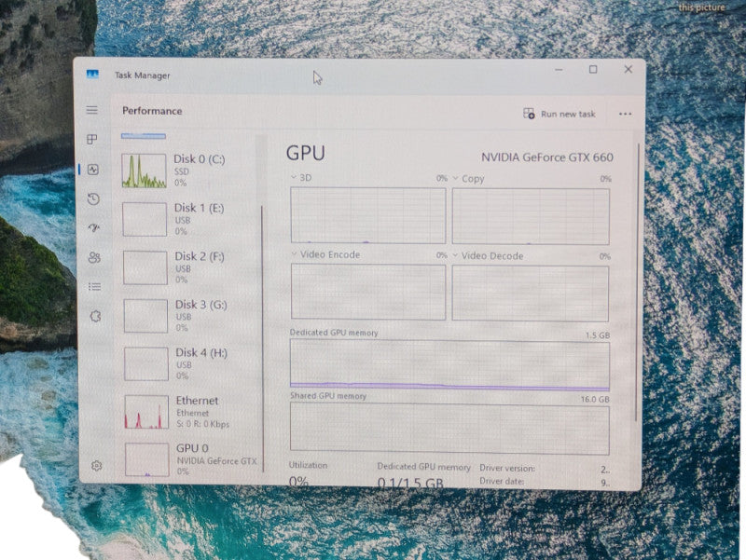Open Task Manager settings gear
Screen dimensions: 746x560
pyautogui.click(x=97, y=466)
